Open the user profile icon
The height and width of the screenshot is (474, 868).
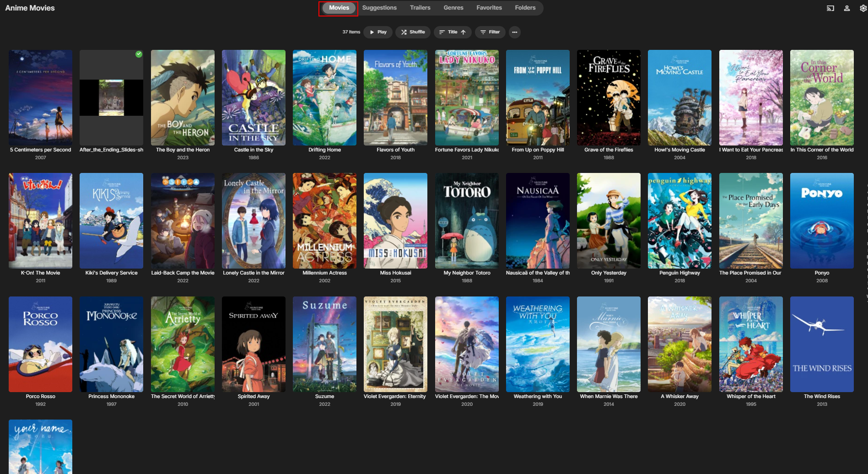click(x=847, y=8)
